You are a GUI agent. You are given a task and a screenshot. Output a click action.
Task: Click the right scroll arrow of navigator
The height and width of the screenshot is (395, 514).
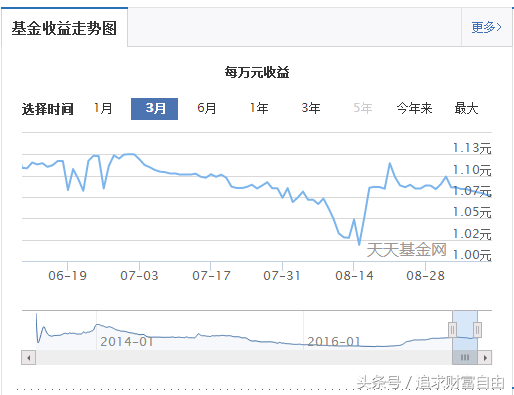[x=485, y=358]
